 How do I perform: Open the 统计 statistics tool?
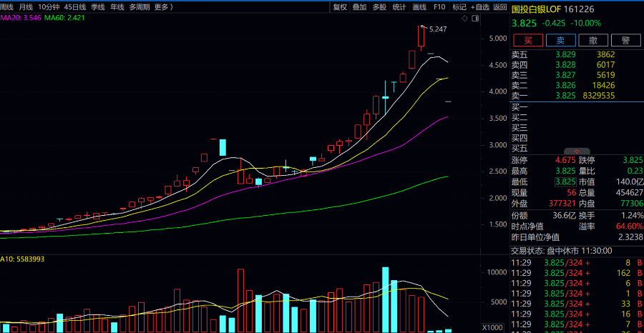tap(400, 7)
